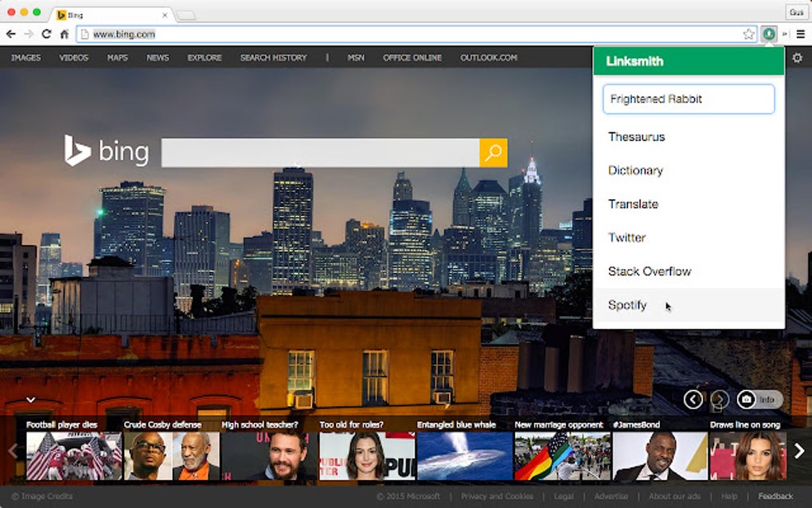The height and width of the screenshot is (508, 812).
Task: Select Thesaurus in Linksmith popup
Action: (689, 137)
